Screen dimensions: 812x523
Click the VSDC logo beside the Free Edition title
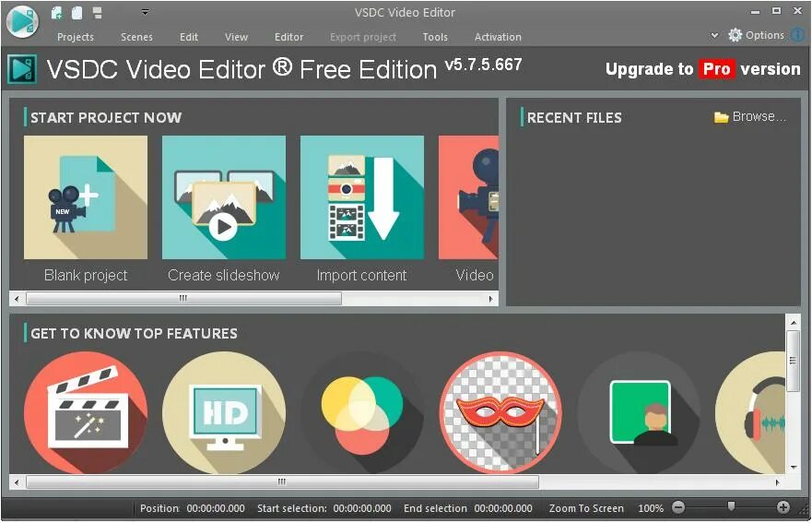[22, 69]
